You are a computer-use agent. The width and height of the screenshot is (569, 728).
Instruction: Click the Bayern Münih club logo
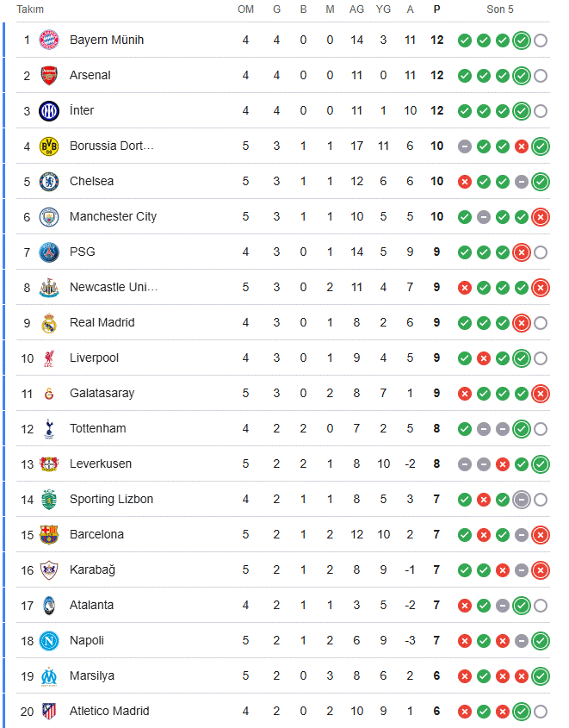pos(49,40)
